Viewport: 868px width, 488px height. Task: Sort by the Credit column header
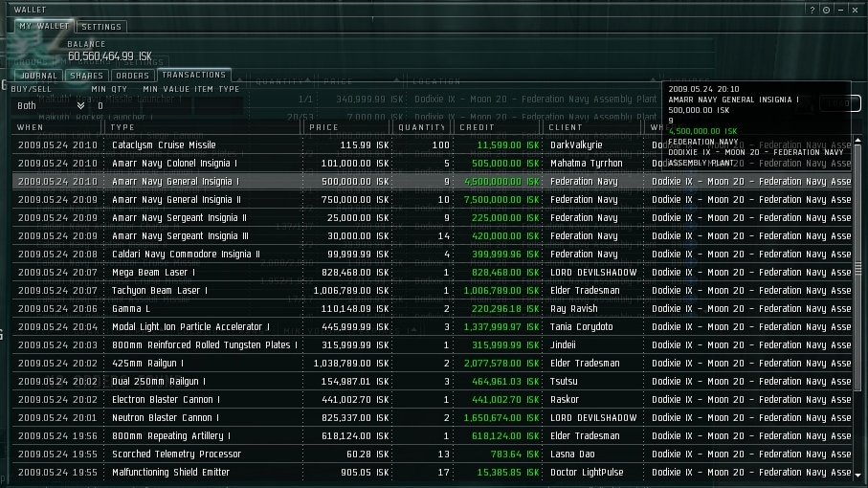point(498,127)
